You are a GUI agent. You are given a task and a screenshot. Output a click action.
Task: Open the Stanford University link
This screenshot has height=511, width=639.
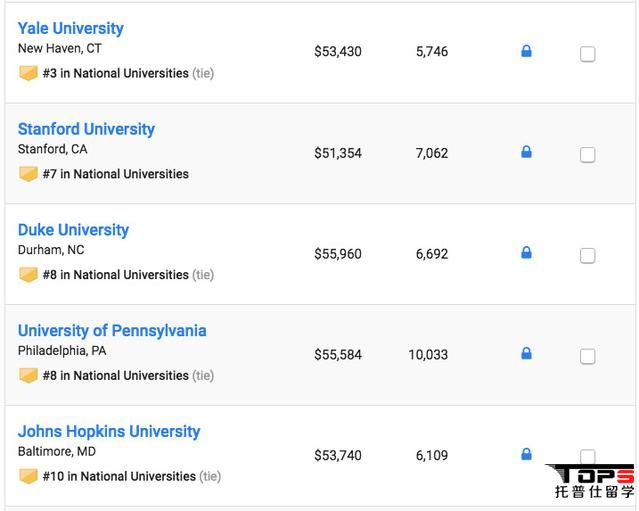(86, 129)
